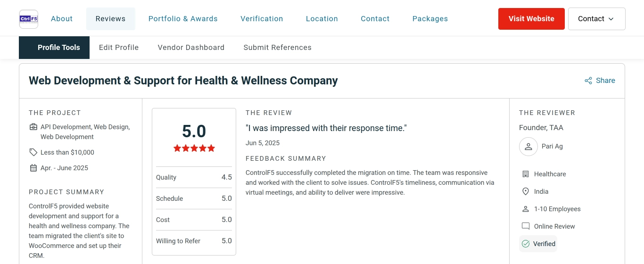The height and width of the screenshot is (264, 644).
Task: Click the reviewer avatar icon for Pari Ag
Action: [528, 147]
